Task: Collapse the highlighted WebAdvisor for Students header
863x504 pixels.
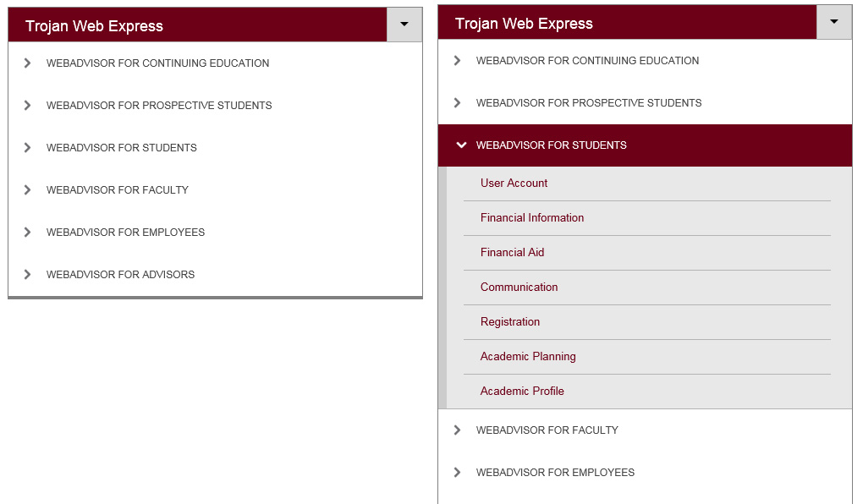Action: coord(552,145)
